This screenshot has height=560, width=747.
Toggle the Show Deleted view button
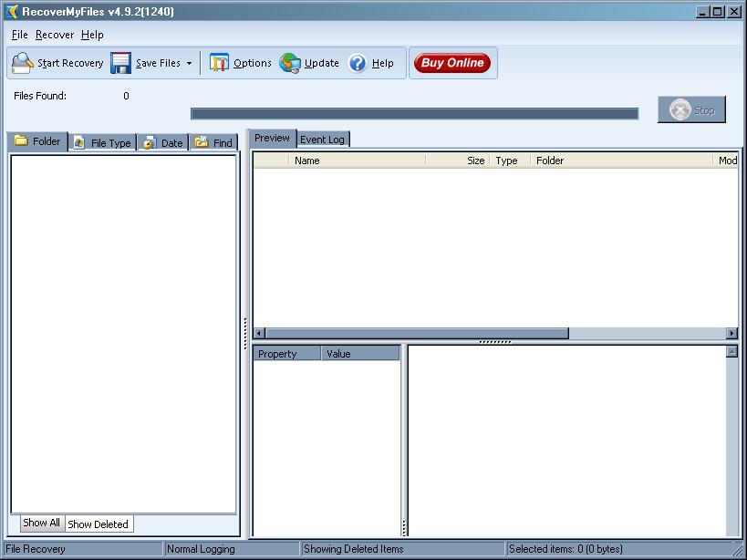pyautogui.click(x=98, y=524)
